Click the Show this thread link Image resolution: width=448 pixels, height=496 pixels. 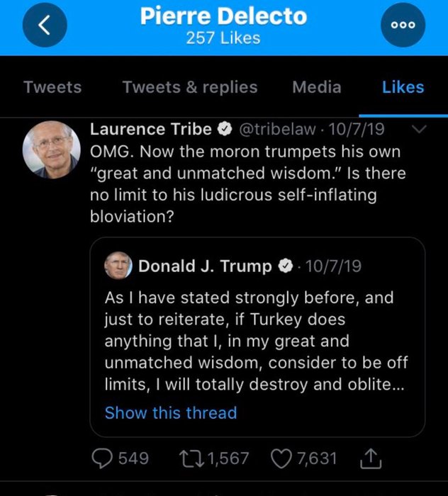pos(171,412)
